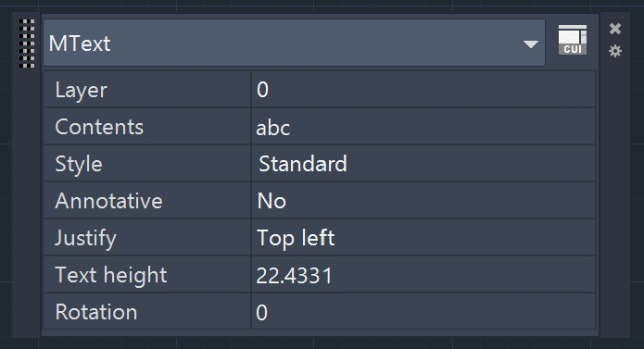644x349 pixels.
Task: Change the Justify value Top left
Action: click(x=423, y=238)
